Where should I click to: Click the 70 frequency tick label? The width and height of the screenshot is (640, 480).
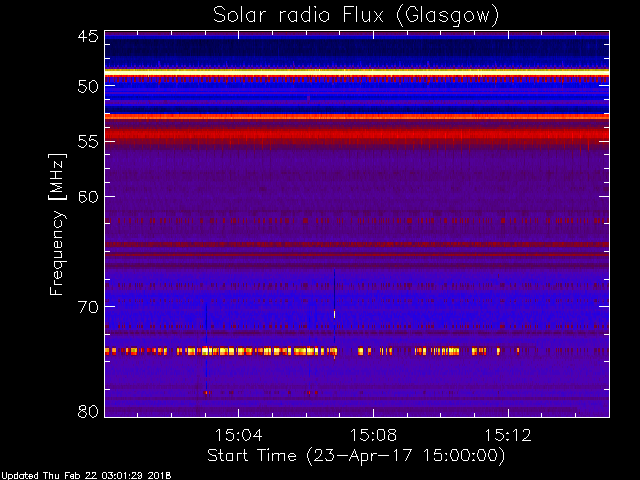coord(88,307)
